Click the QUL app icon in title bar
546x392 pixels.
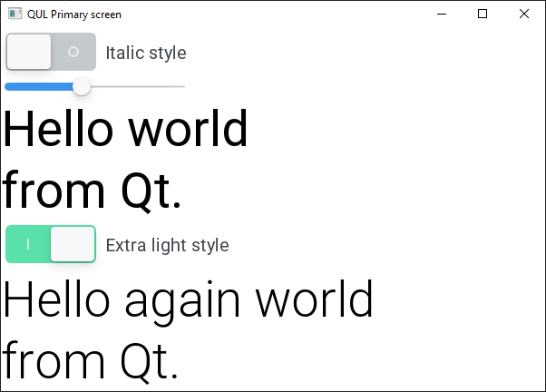[x=15, y=15]
